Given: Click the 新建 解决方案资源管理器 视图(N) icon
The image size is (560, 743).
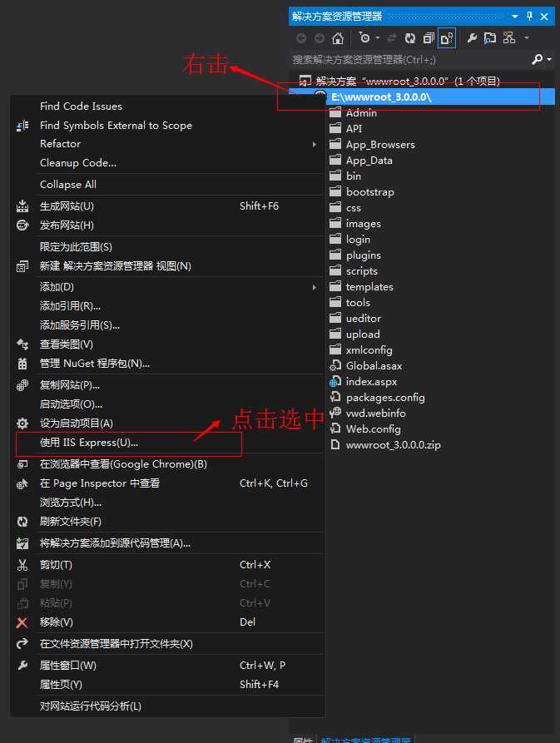Looking at the screenshot, I should coord(22,266).
